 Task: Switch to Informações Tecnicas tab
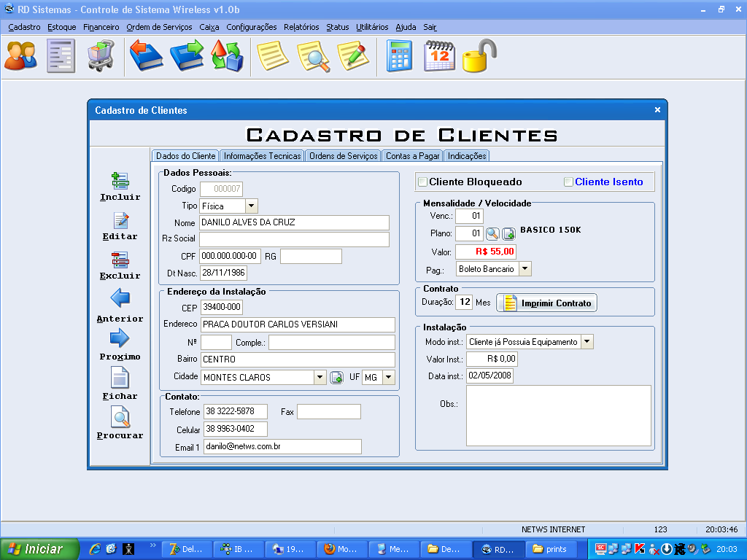tap(262, 156)
